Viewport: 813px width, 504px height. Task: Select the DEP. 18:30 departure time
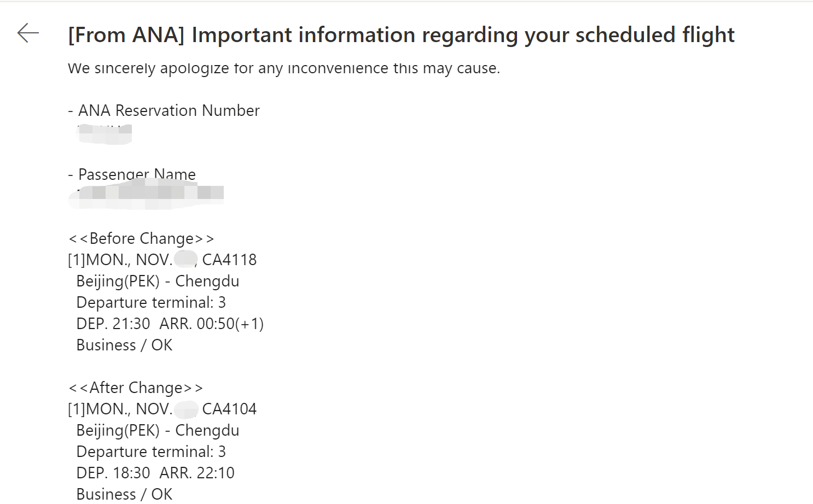pos(113,473)
